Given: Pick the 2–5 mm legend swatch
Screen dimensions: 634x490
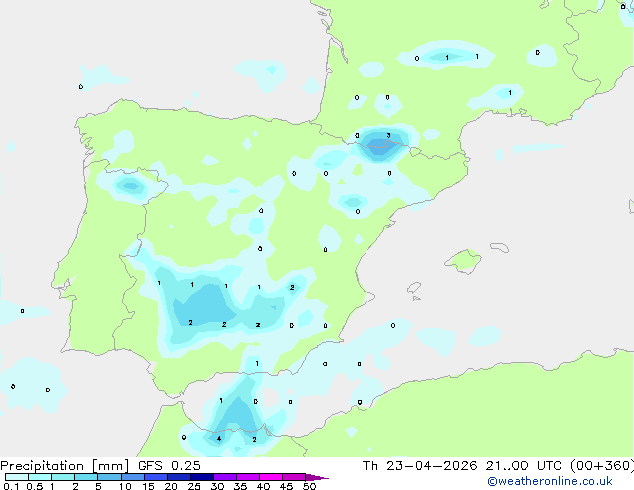Looking at the screenshot, I should [86, 477].
